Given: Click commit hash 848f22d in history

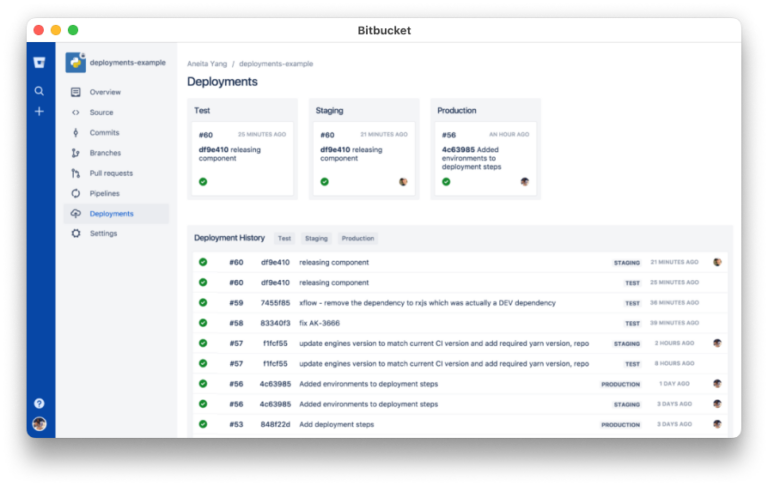Looking at the screenshot, I should (x=275, y=424).
